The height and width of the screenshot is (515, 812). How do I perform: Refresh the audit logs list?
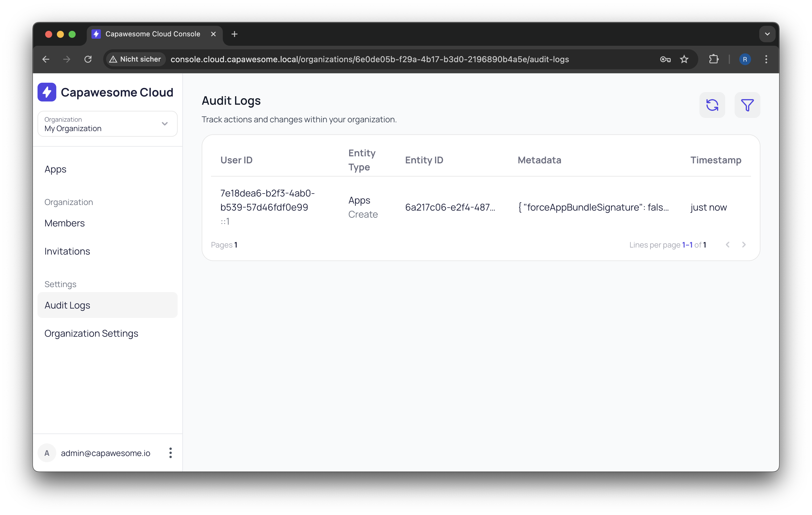point(712,105)
